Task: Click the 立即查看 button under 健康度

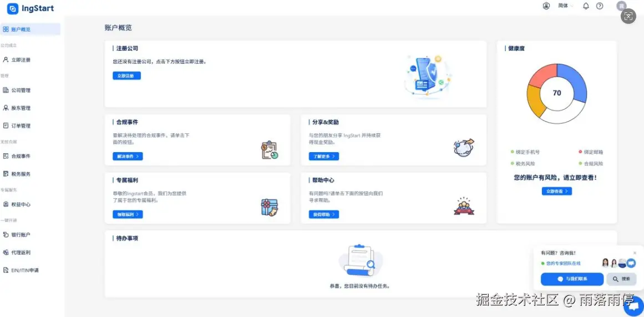Action: (x=556, y=191)
